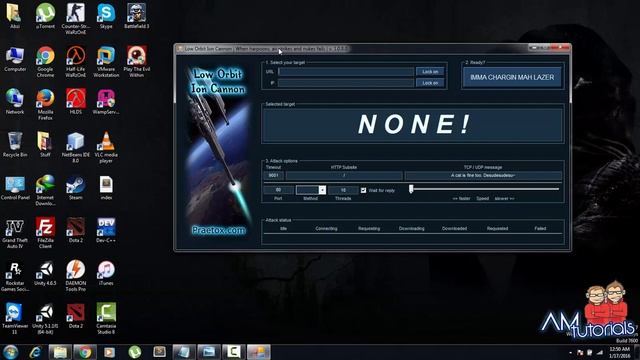Open the Computer desktop icon
640x360 pixels.
15,59
